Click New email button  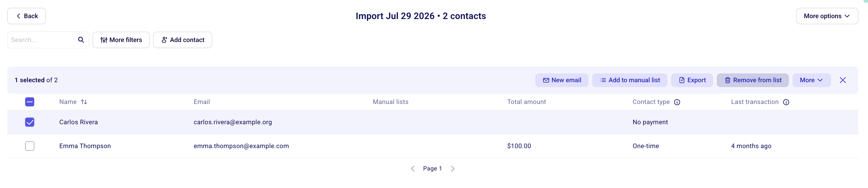coord(561,80)
